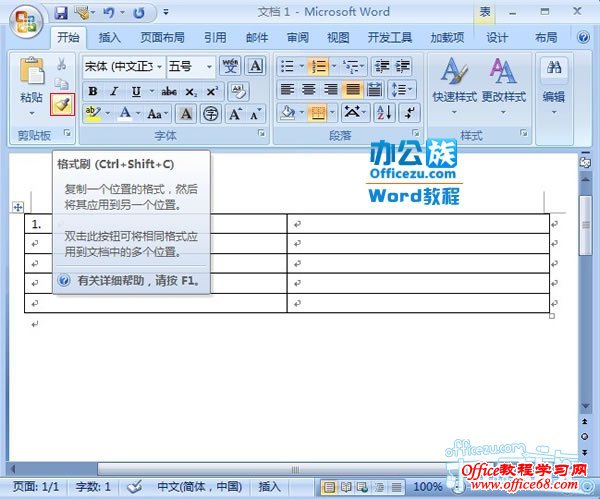
Task: Click the 中文(简体，中国) language status
Action: (x=199, y=487)
